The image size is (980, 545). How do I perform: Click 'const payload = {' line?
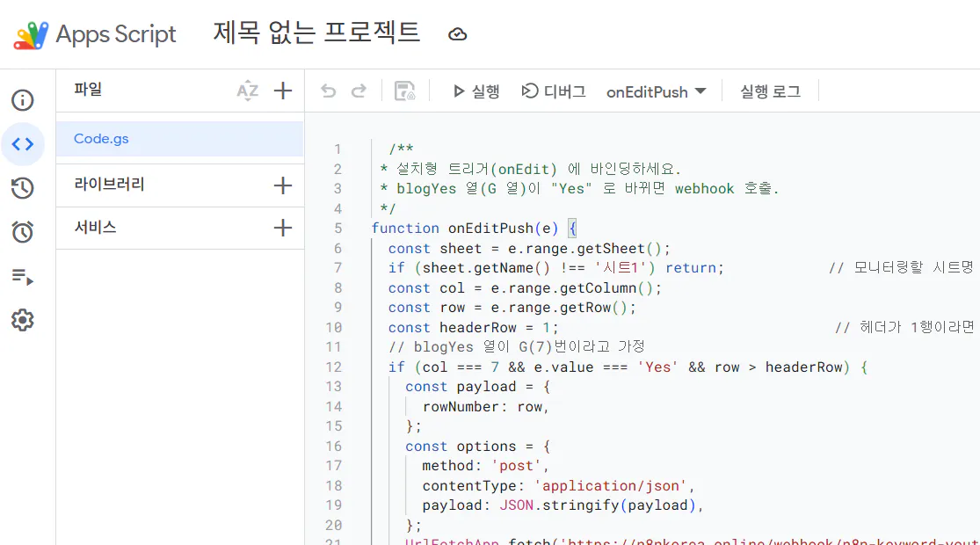point(478,387)
